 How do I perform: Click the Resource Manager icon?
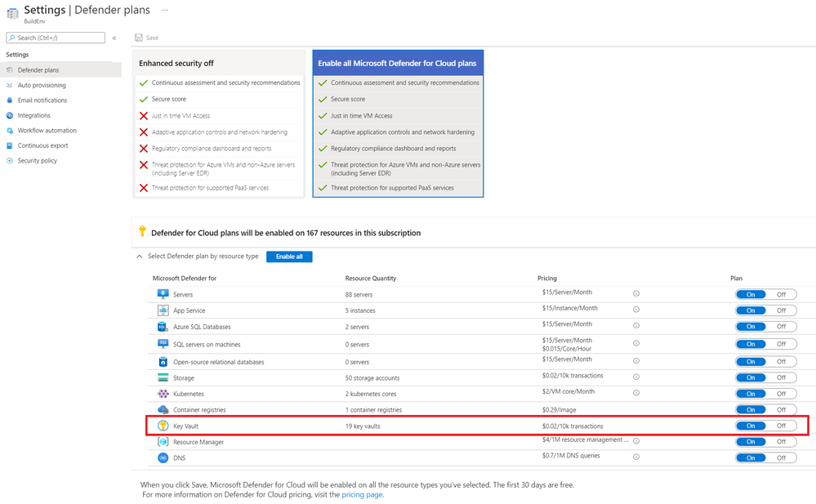(163, 442)
